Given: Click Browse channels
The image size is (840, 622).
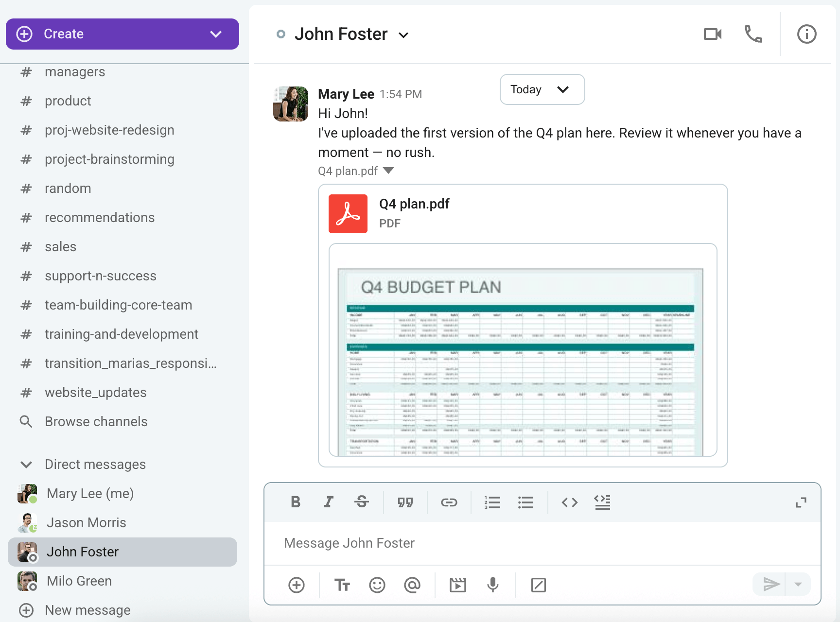Looking at the screenshot, I should point(96,421).
